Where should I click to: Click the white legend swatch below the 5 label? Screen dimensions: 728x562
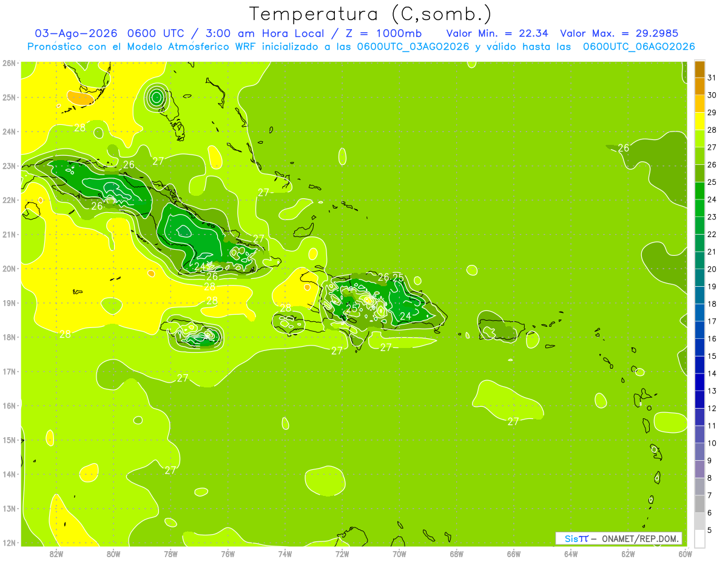pyautogui.click(x=699, y=538)
